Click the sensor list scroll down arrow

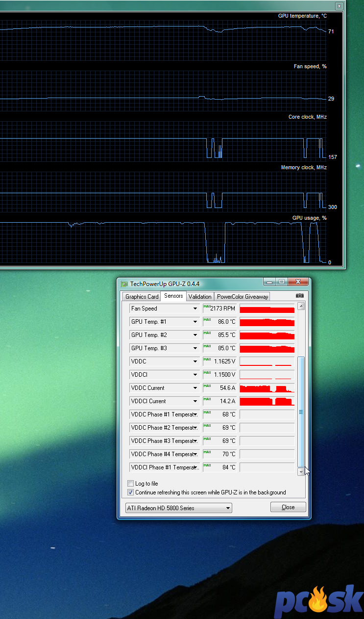[x=301, y=471]
